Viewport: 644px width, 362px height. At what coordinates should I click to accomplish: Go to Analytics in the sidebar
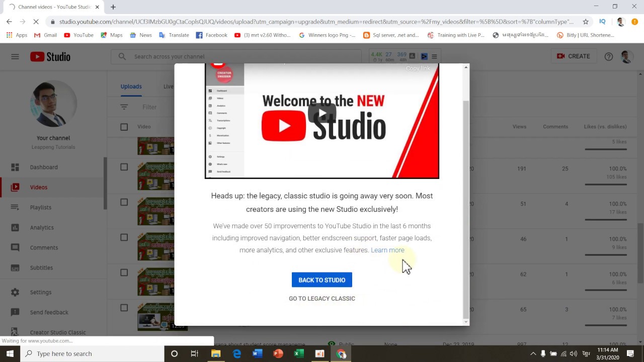coord(42,227)
